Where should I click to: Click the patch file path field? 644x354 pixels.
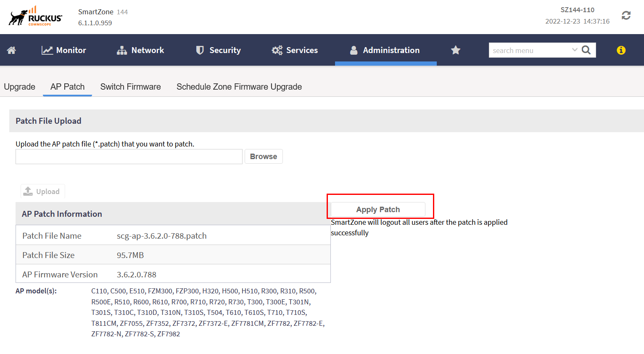(x=129, y=157)
